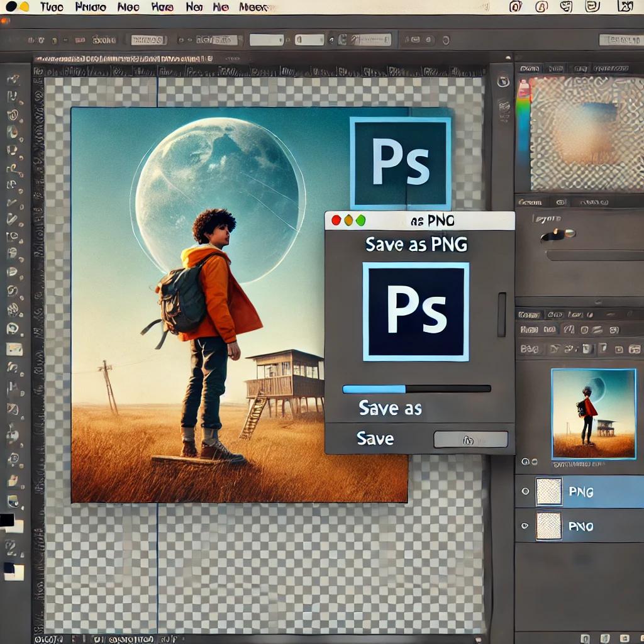This screenshot has height=644, width=644.
Task: Click the thumbnail of the selected PNG layer
Action: (x=548, y=491)
